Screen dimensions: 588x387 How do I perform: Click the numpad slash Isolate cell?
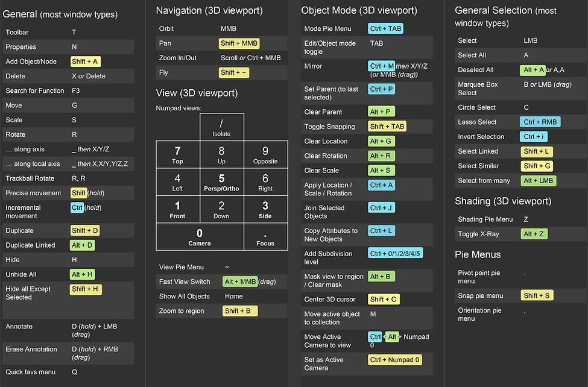point(221,127)
